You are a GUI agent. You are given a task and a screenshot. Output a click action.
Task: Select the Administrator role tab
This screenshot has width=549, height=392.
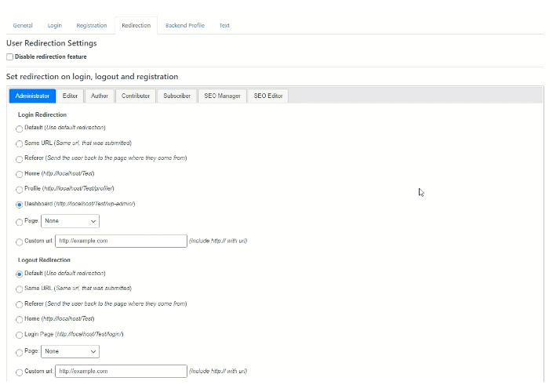click(x=33, y=96)
